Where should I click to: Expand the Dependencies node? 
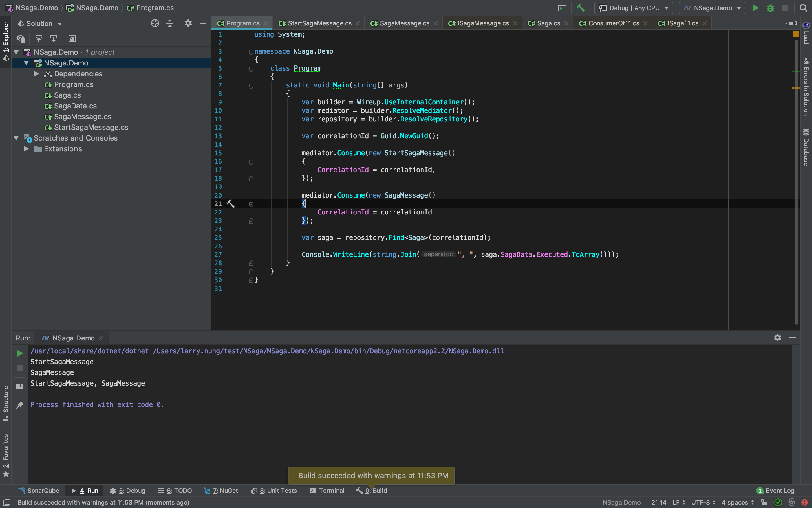click(x=37, y=74)
